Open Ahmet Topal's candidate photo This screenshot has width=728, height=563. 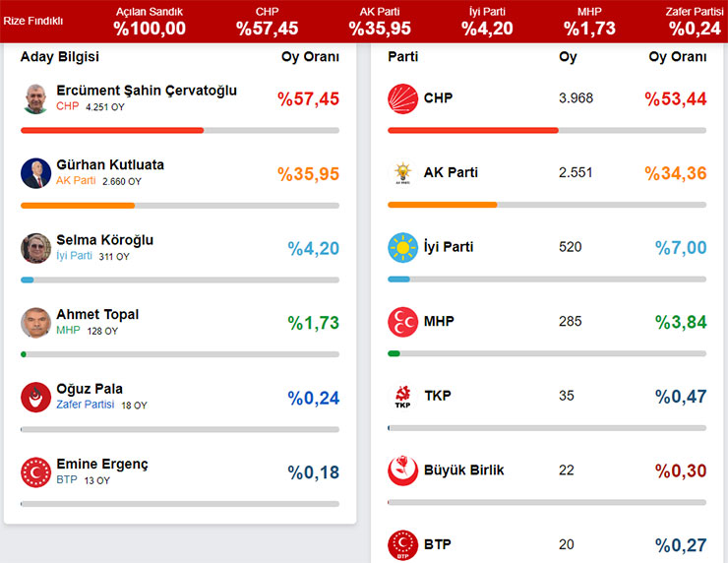tap(36, 323)
